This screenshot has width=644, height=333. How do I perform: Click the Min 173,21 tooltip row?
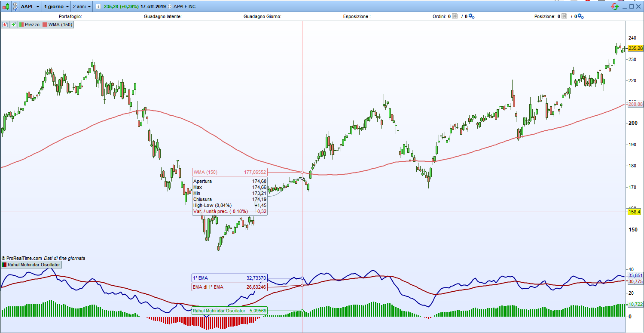tap(229, 193)
